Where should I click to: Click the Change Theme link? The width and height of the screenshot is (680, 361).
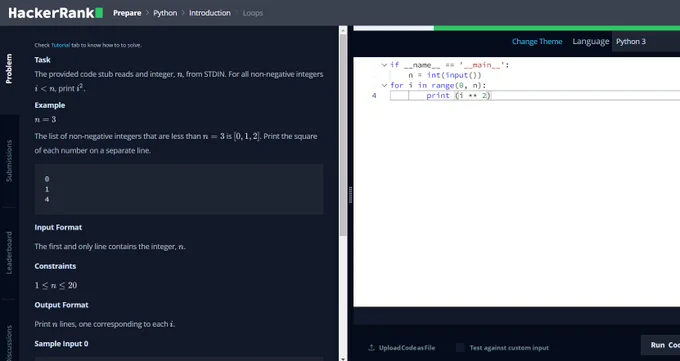point(537,42)
